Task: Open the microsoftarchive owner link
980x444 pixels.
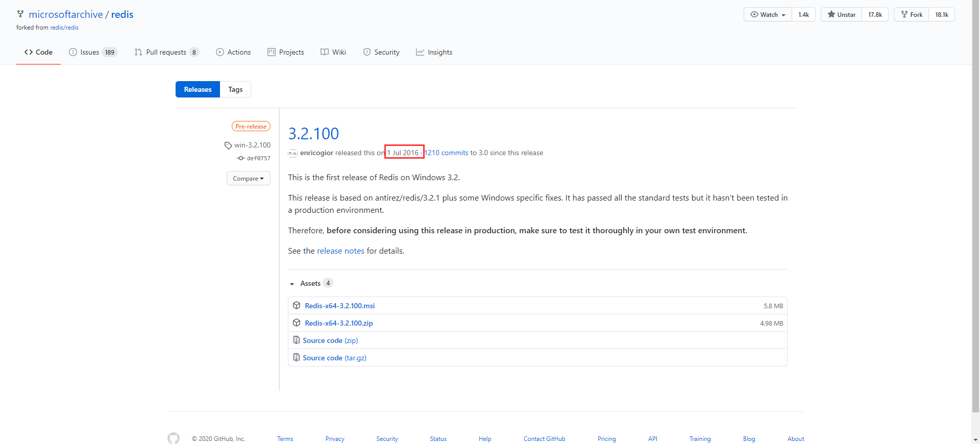Action: tap(66, 14)
